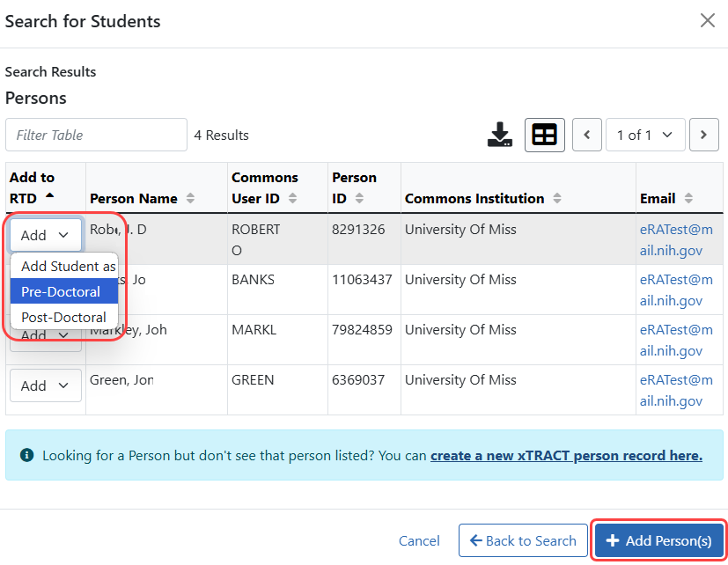Screen dimensions: 728x565
Task: Click the Back to Search button
Action: (523, 540)
